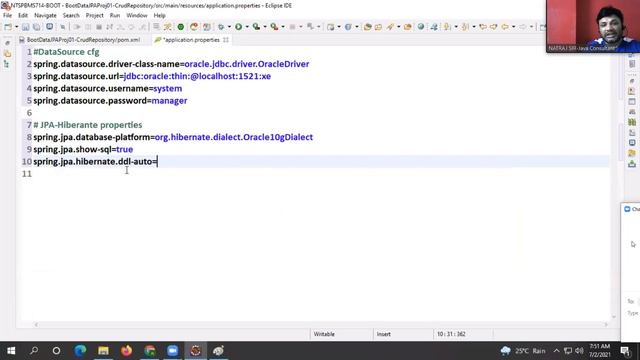
Task: Open the Back history dropdown arrow
Action: [513, 27]
